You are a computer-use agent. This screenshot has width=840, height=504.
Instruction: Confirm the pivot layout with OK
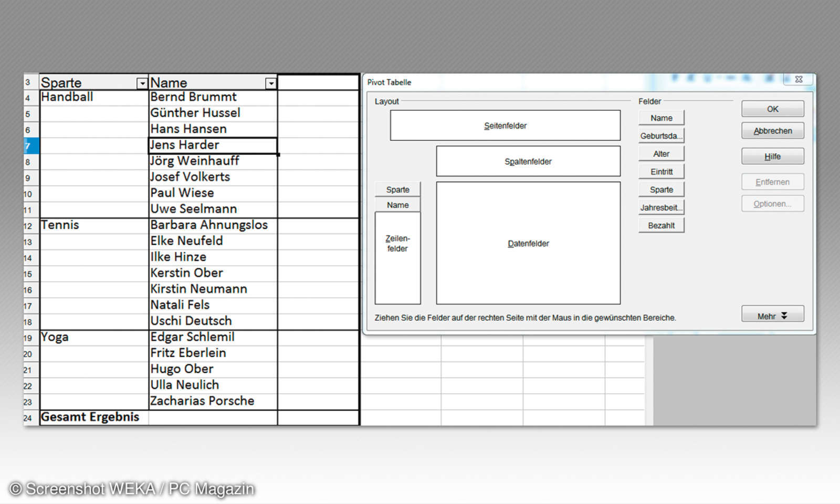(x=772, y=109)
